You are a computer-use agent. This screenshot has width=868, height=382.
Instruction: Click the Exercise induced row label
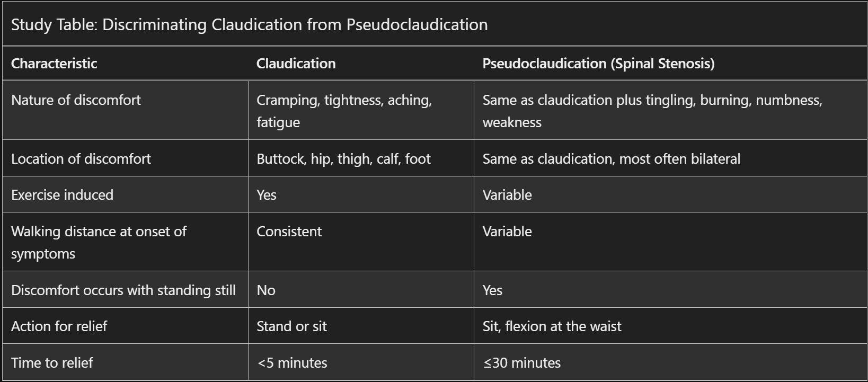pyautogui.click(x=62, y=194)
